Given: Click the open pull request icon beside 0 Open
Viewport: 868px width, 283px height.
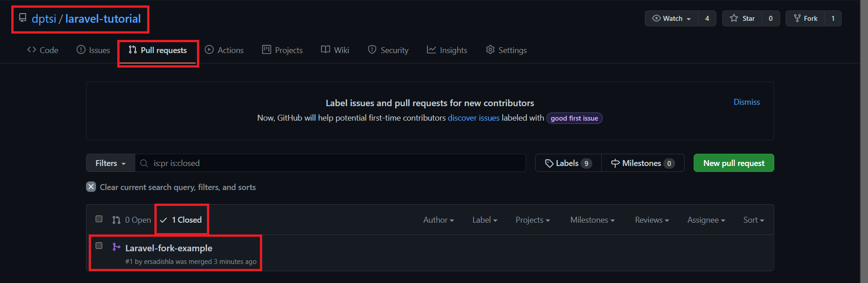Looking at the screenshot, I should (116, 220).
